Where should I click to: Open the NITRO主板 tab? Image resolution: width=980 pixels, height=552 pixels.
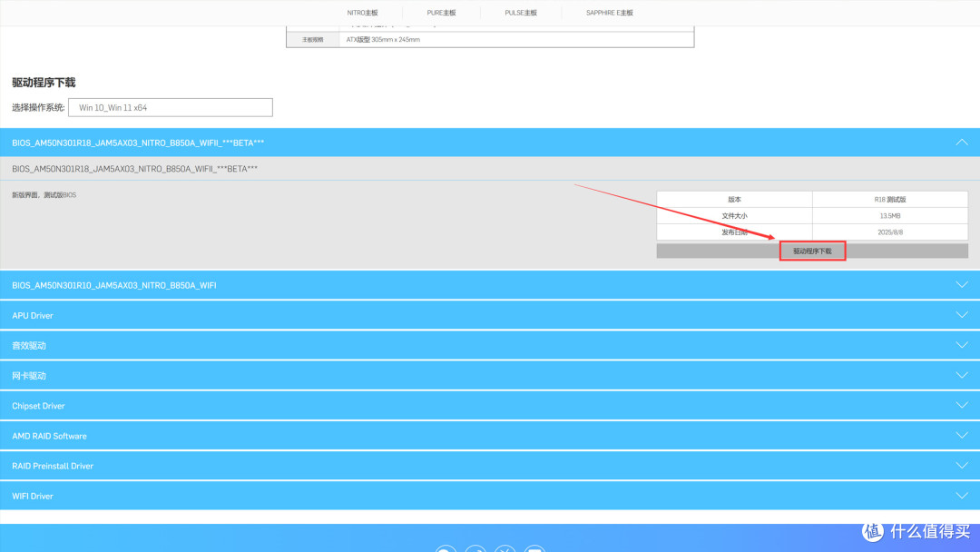[362, 13]
